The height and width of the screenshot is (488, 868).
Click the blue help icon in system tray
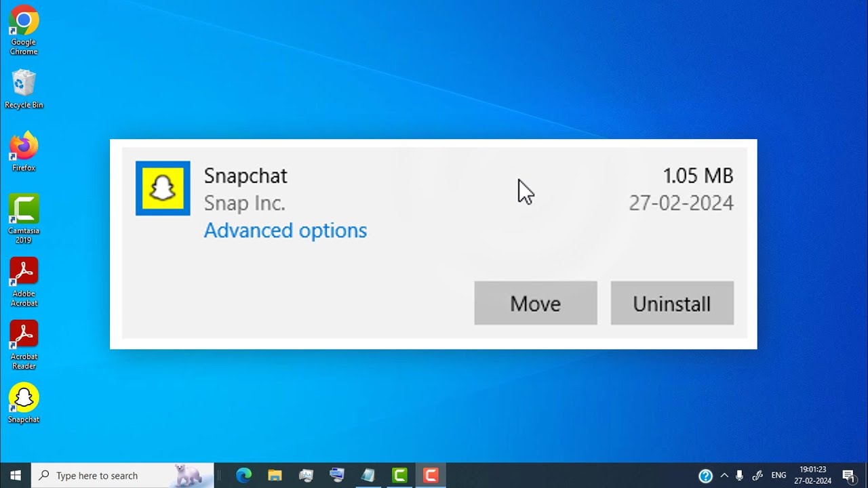point(706,476)
